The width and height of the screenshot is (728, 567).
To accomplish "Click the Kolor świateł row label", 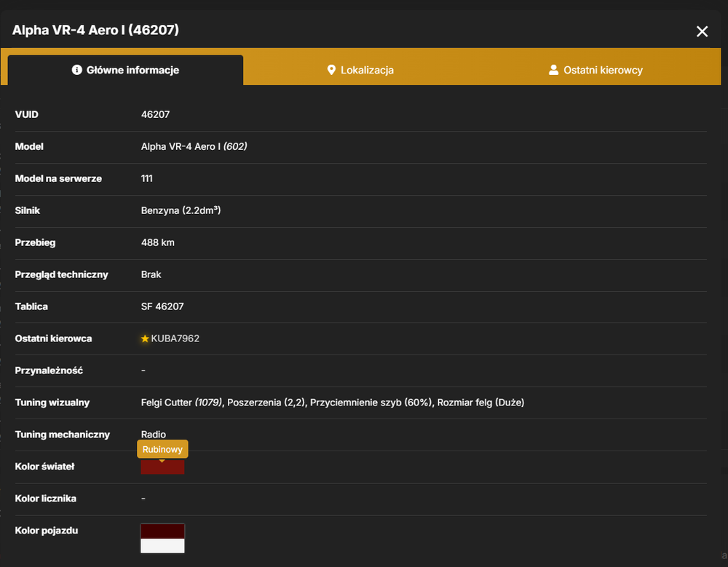I will (44, 467).
